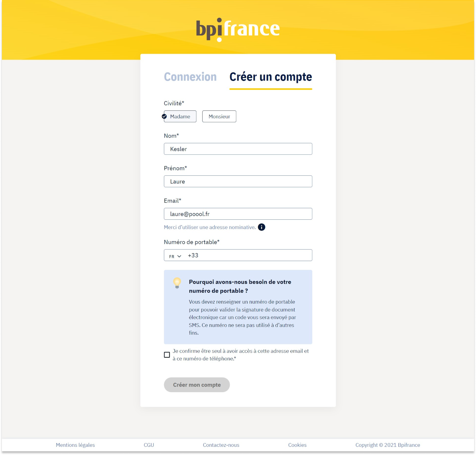The image size is (476, 455).
Task: Select the Monsieur civility option
Action: tap(219, 117)
